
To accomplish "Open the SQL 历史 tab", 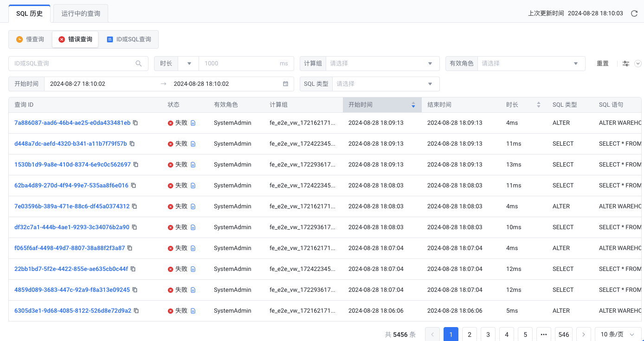I will coord(29,13).
